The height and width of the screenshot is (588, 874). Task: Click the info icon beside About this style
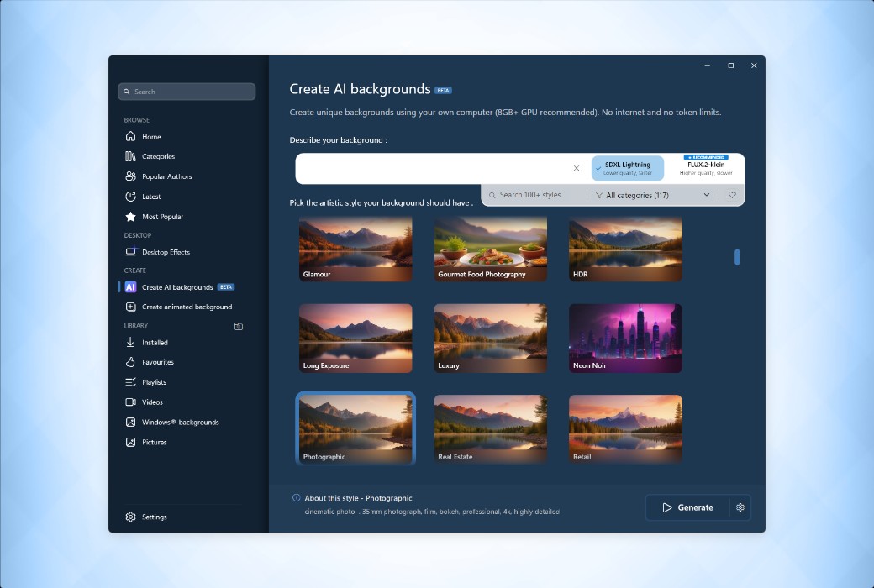pos(297,498)
